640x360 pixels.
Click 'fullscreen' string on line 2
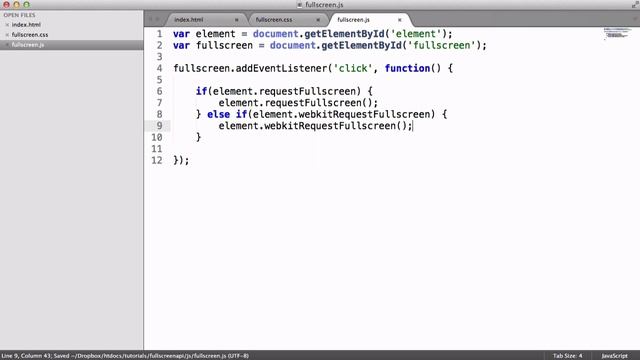point(442,45)
